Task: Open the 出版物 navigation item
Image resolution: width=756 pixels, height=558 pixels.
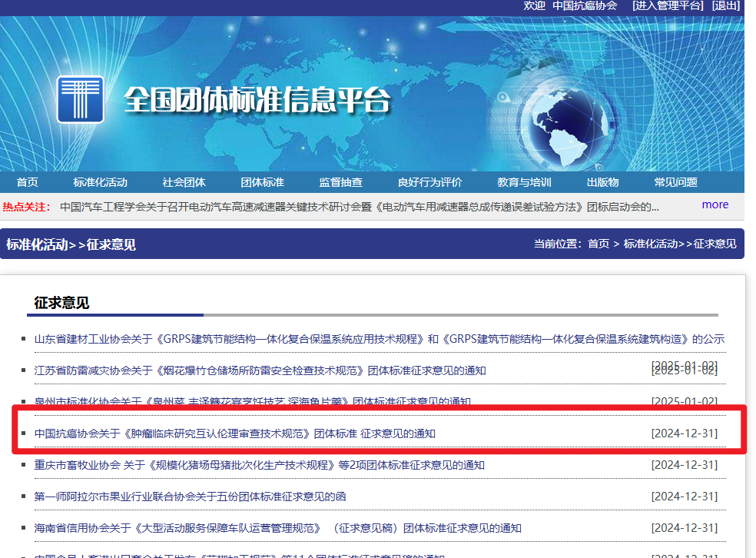Action: click(x=602, y=182)
